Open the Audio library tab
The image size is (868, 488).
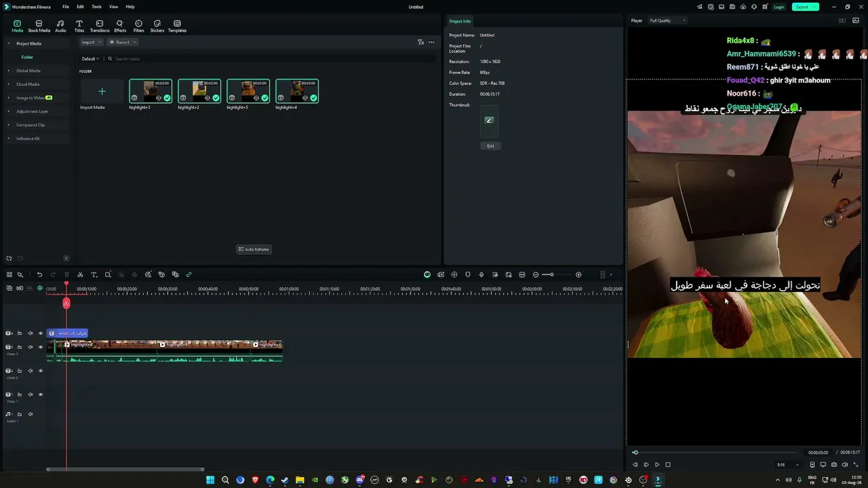tap(60, 26)
